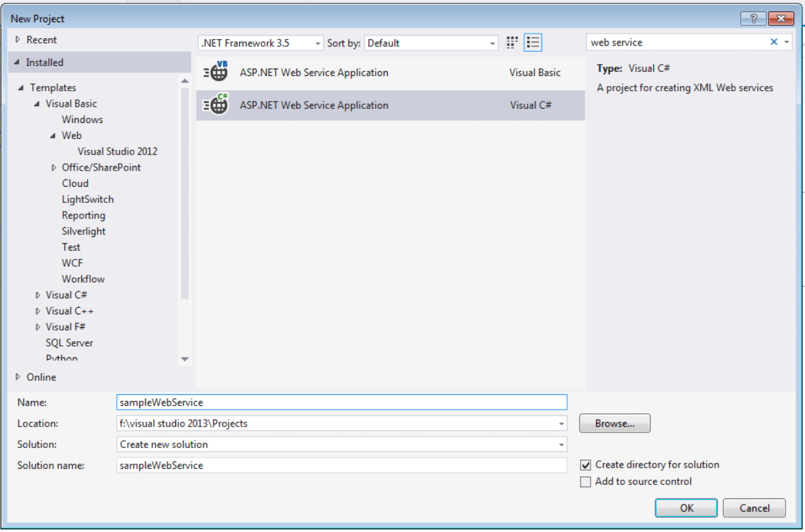This screenshot has width=805, height=532.
Task: Collapse the Visual Basic tree node
Action: 37,103
